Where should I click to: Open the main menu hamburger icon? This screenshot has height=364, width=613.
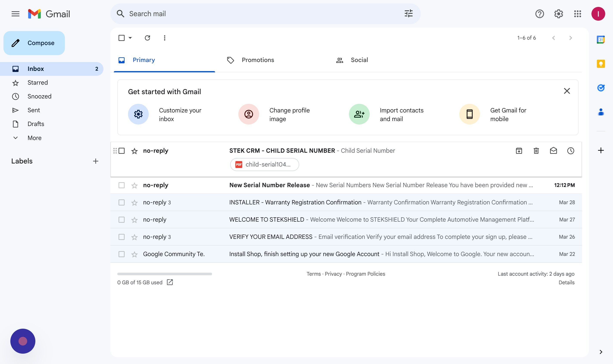coord(16,14)
